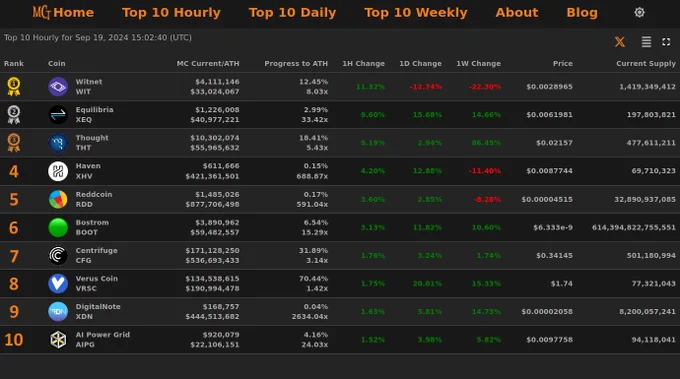
Task: Click rank number 10
Action: click(x=14, y=340)
